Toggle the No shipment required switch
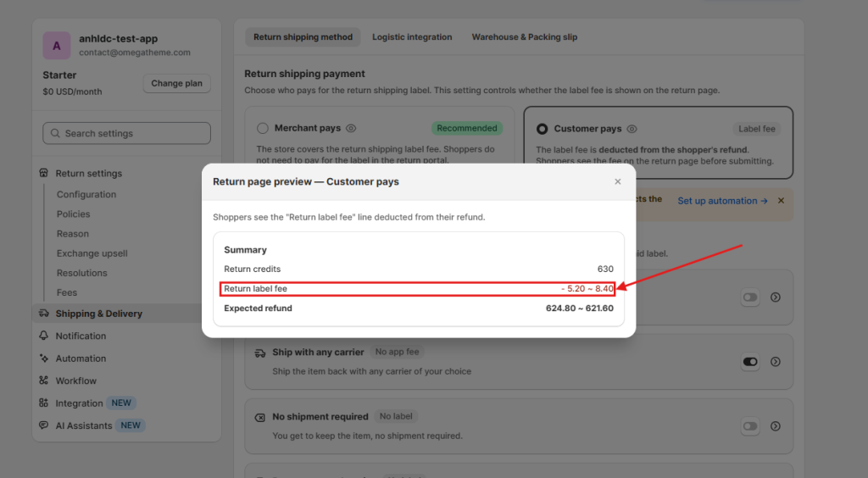 pos(750,426)
